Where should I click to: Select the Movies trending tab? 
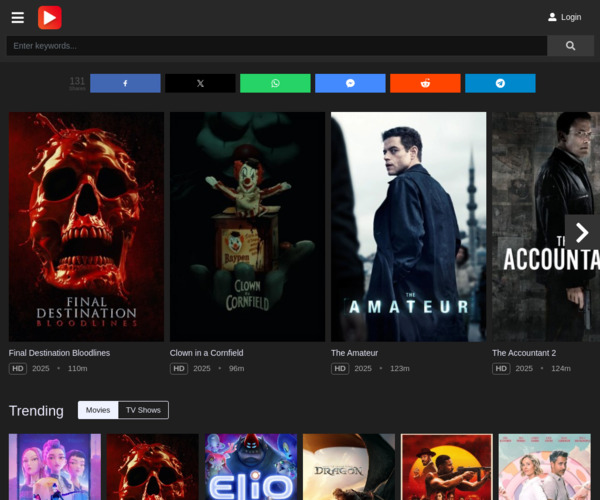point(98,410)
